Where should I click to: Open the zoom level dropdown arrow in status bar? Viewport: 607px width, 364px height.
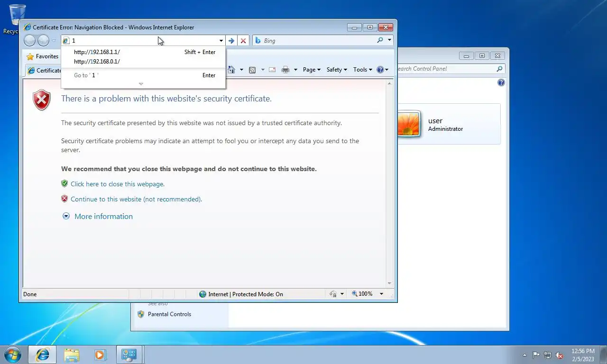tap(381, 294)
